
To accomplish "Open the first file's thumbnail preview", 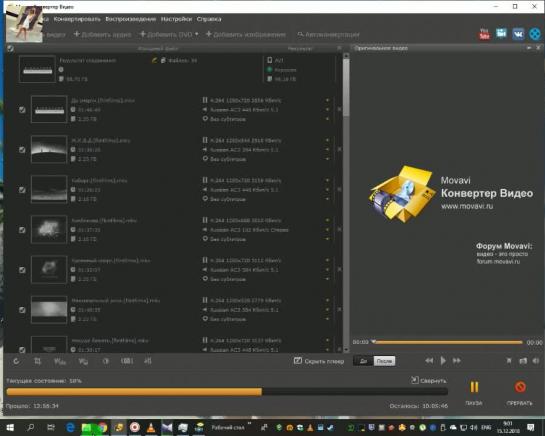I will (x=49, y=109).
